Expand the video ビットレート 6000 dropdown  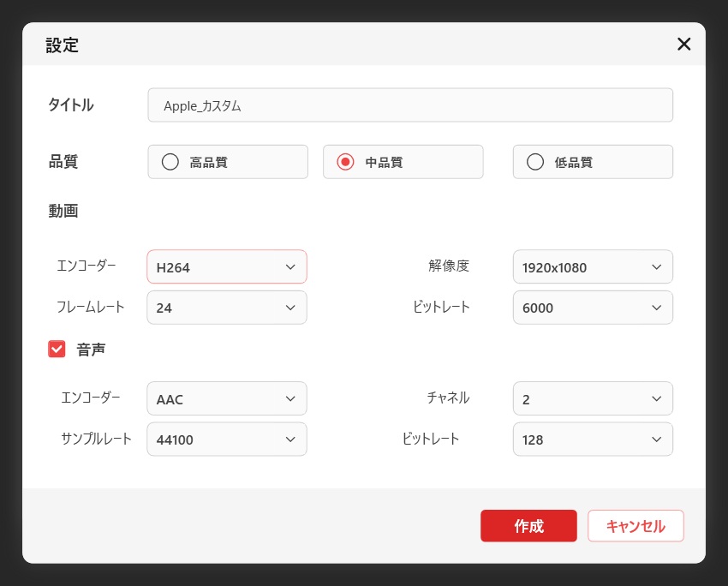(x=592, y=308)
